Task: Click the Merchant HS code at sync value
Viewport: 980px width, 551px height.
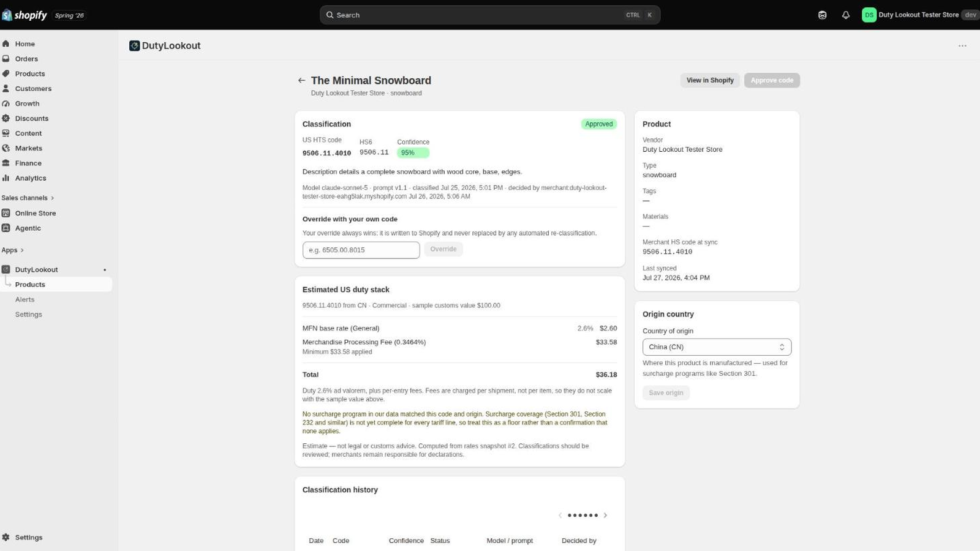Action: coord(667,252)
